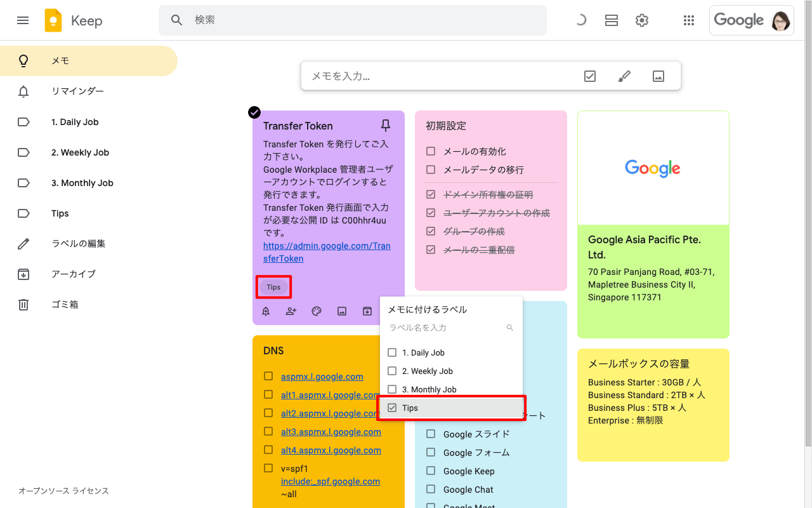Open alt4.aspmx.l.google.com link
812x508 pixels.
click(x=331, y=450)
